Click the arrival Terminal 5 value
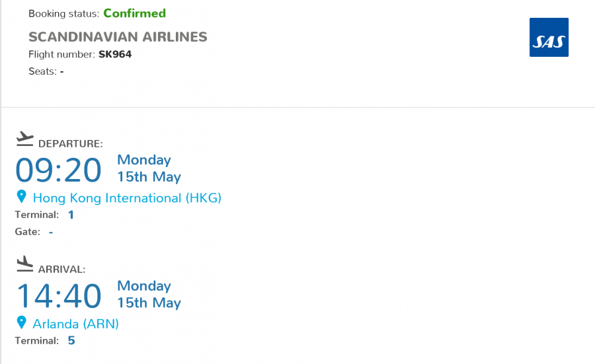The image size is (595, 364). click(x=71, y=341)
